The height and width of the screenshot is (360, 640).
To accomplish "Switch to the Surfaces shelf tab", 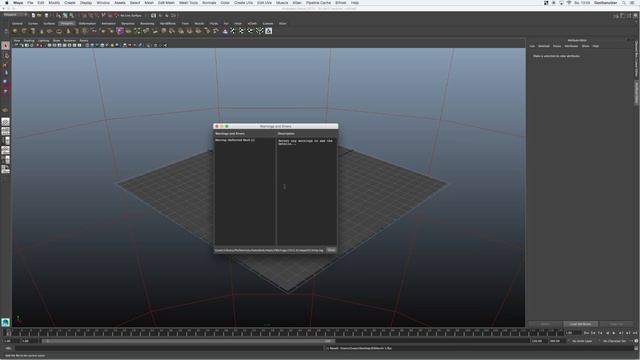I will [49, 24].
